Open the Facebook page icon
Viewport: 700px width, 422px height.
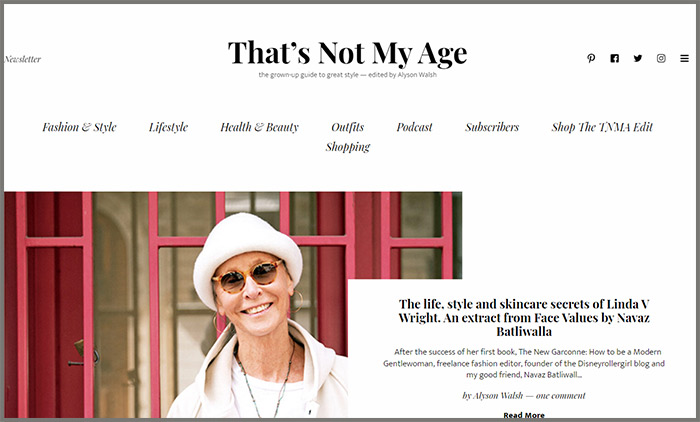pos(615,58)
